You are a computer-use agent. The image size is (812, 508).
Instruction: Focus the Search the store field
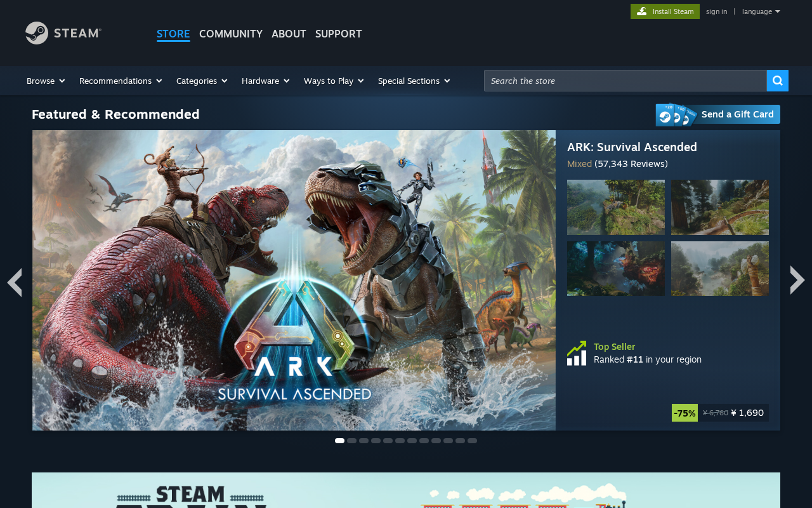(625, 81)
